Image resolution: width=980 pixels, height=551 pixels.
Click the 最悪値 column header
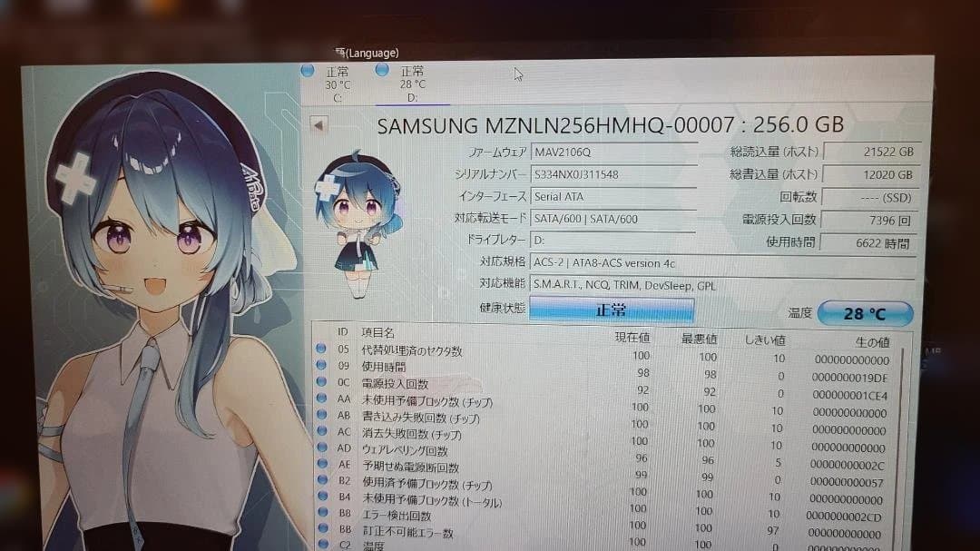click(x=699, y=339)
